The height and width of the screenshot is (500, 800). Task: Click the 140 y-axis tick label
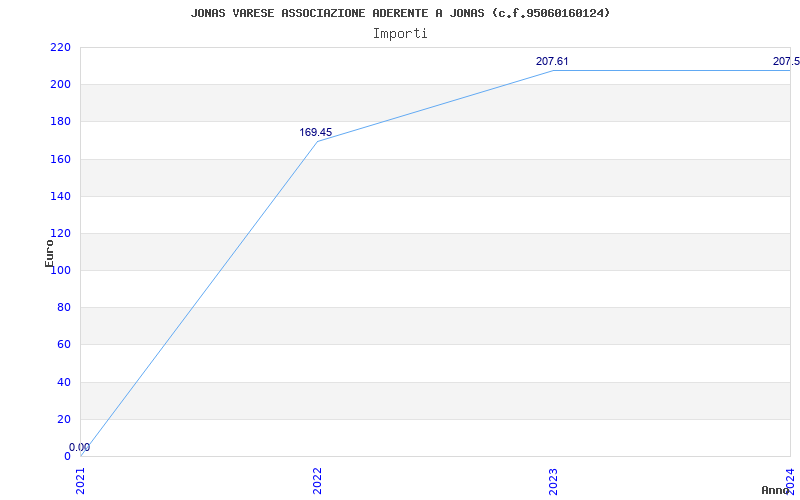(60, 196)
